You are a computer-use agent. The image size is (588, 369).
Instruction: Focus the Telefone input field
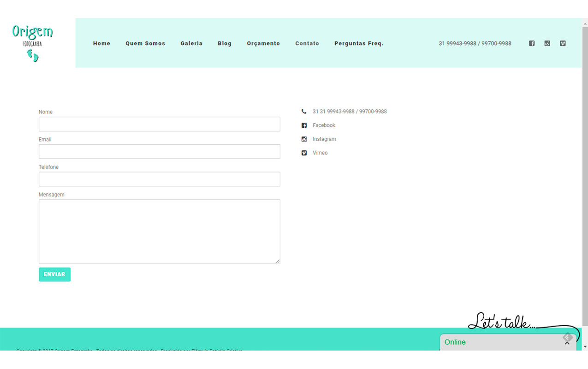159,179
